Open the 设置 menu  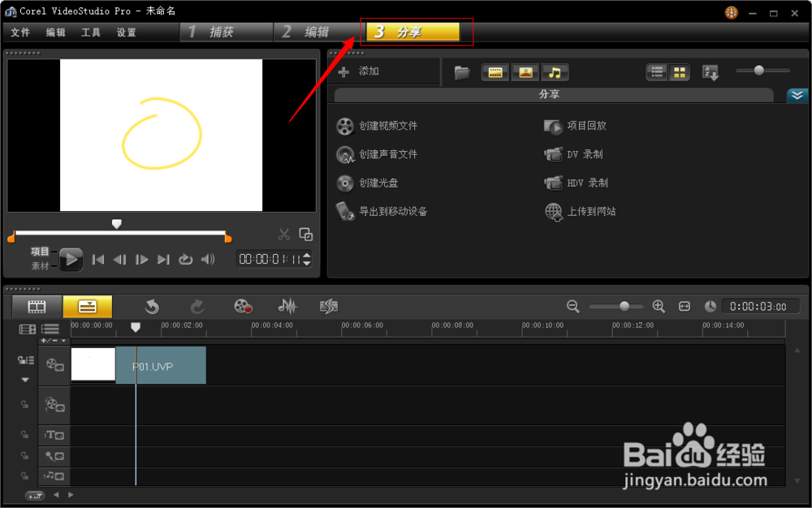coord(126,32)
